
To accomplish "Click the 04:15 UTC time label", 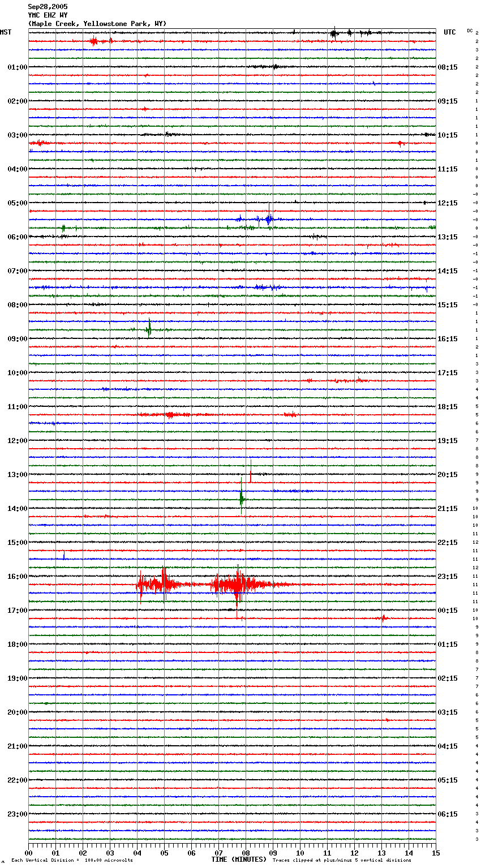I will [448, 746].
